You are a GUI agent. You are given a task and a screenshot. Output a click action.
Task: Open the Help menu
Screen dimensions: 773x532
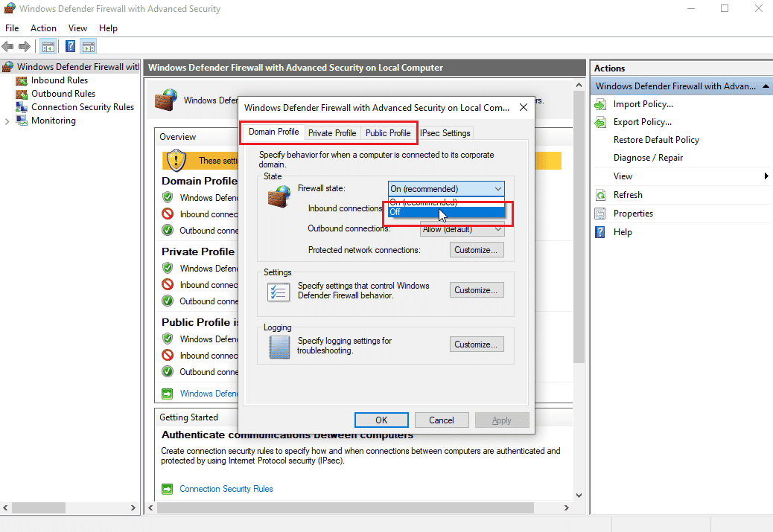click(108, 28)
